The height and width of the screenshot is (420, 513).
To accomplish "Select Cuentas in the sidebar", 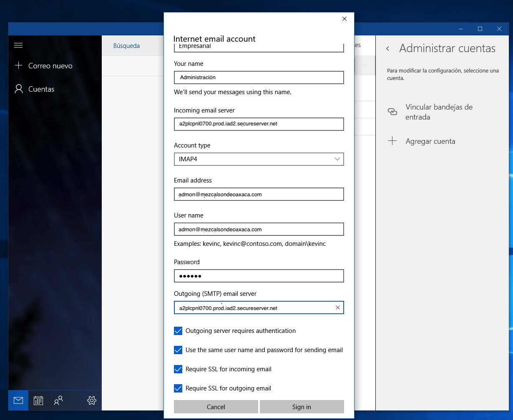I will point(41,89).
